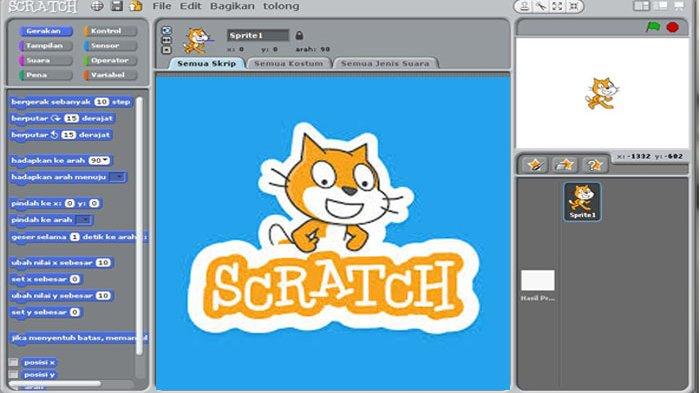Select the duplicate stamp tool

pos(525,6)
